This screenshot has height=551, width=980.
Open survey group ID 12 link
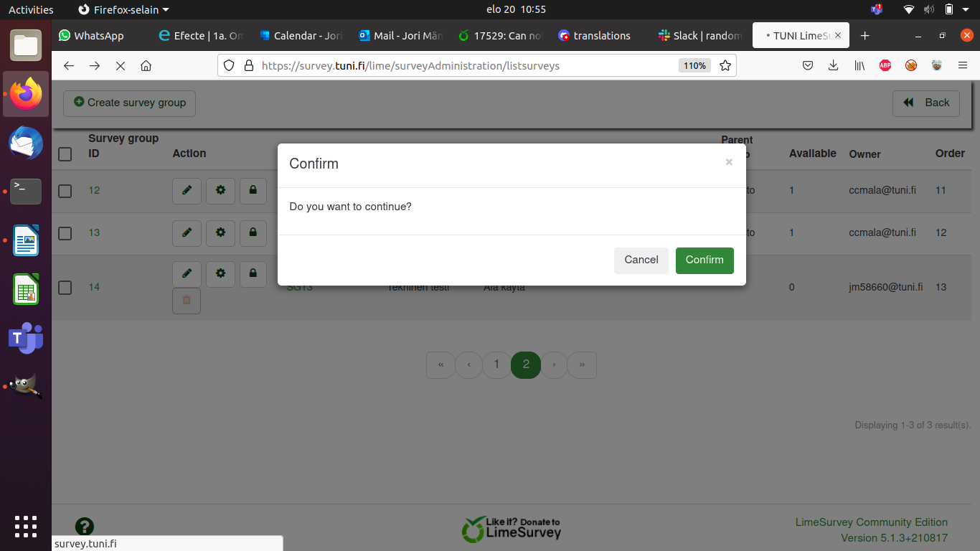[94, 191]
